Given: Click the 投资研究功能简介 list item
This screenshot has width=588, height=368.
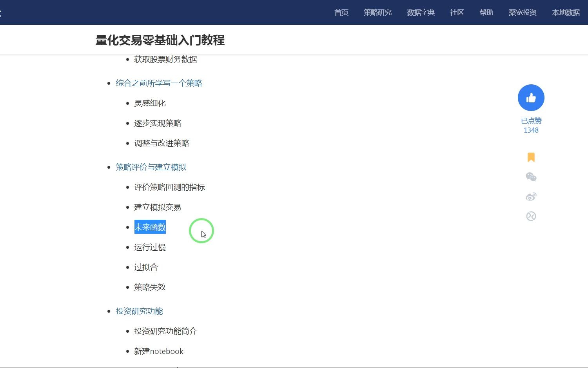Looking at the screenshot, I should (x=165, y=331).
